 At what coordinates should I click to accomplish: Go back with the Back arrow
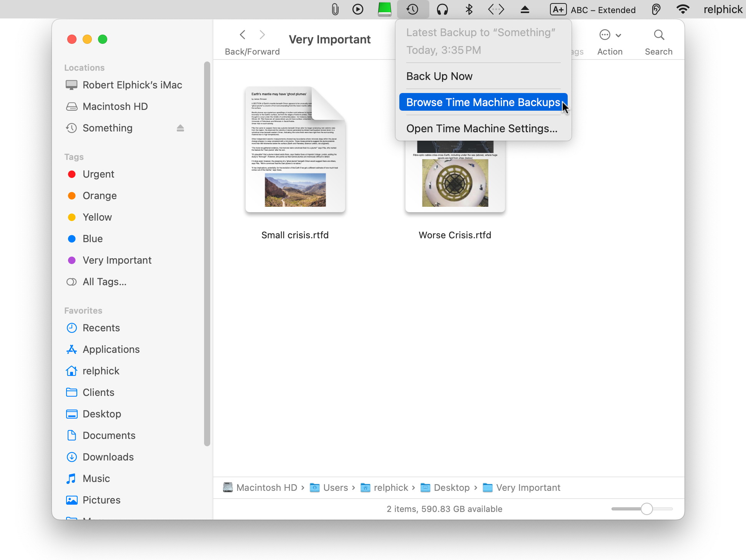243,35
